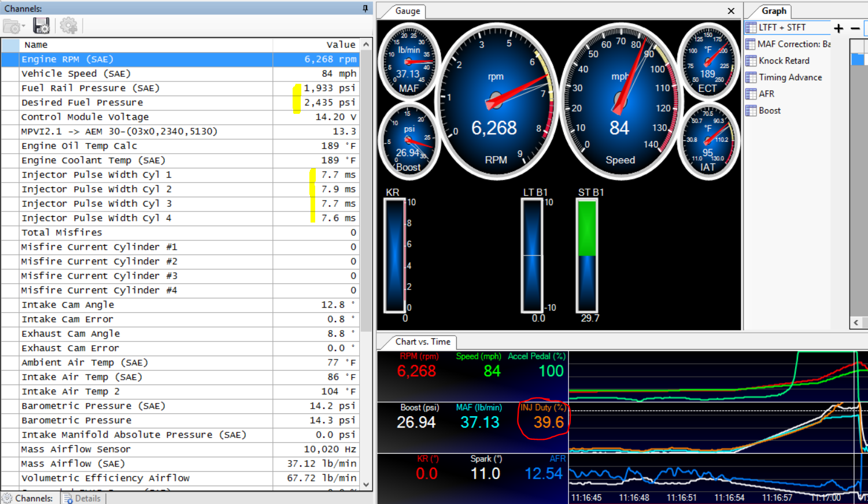Click left arrow of Graph list scrollbar
The width and height of the screenshot is (868, 504).
856,323
